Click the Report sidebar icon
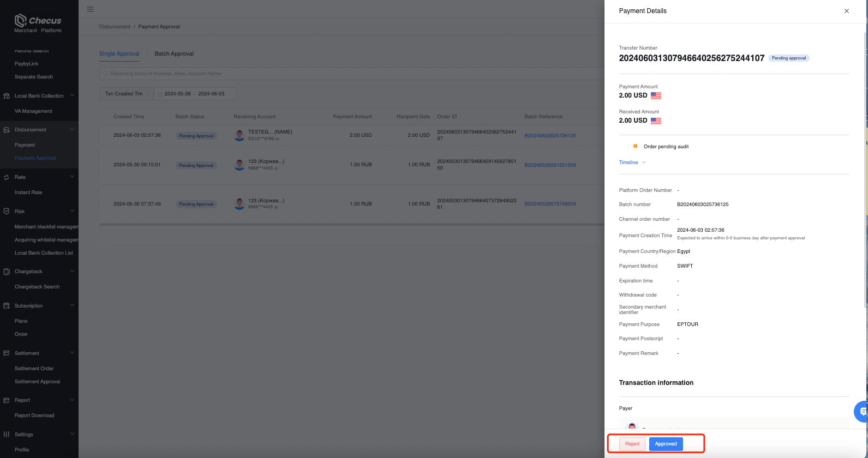The width and height of the screenshot is (868, 458). pos(7,400)
